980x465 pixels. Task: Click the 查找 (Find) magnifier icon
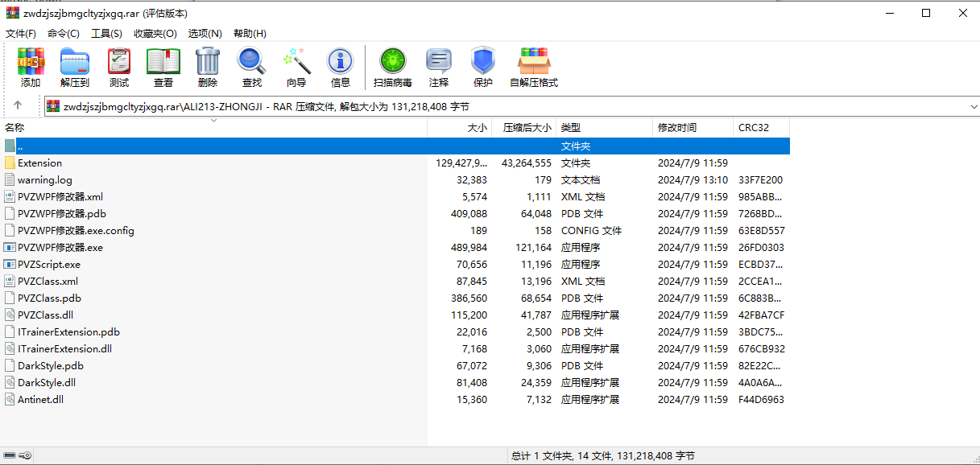coord(251,61)
